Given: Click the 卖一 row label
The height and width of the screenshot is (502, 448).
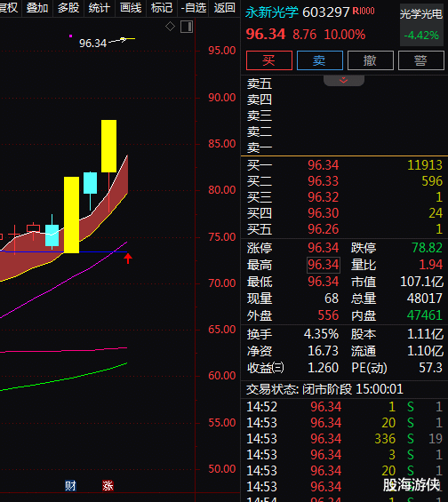Looking at the screenshot, I should tap(260, 147).
